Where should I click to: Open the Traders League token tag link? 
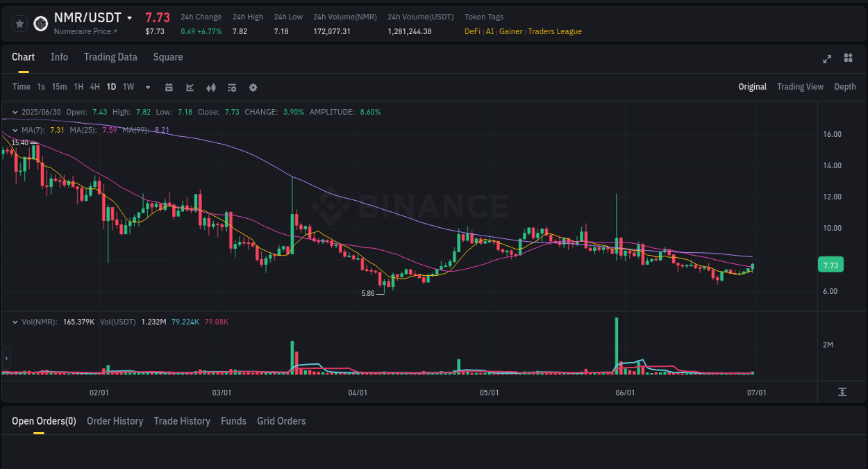point(555,31)
